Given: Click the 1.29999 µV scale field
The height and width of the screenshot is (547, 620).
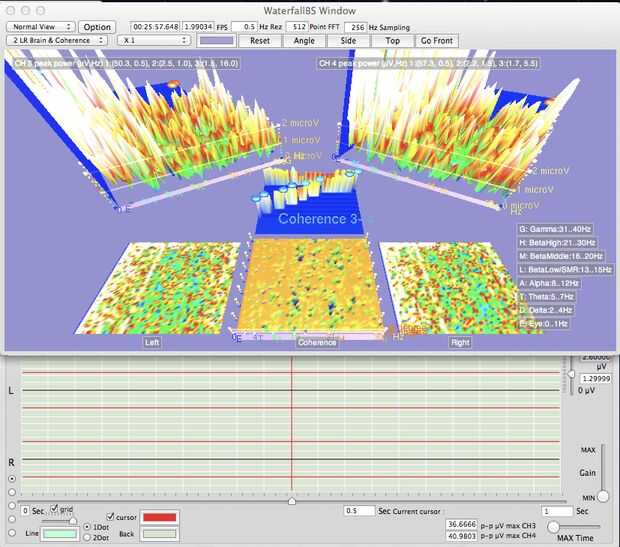Looking at the screenshot, I should point(596,379).
